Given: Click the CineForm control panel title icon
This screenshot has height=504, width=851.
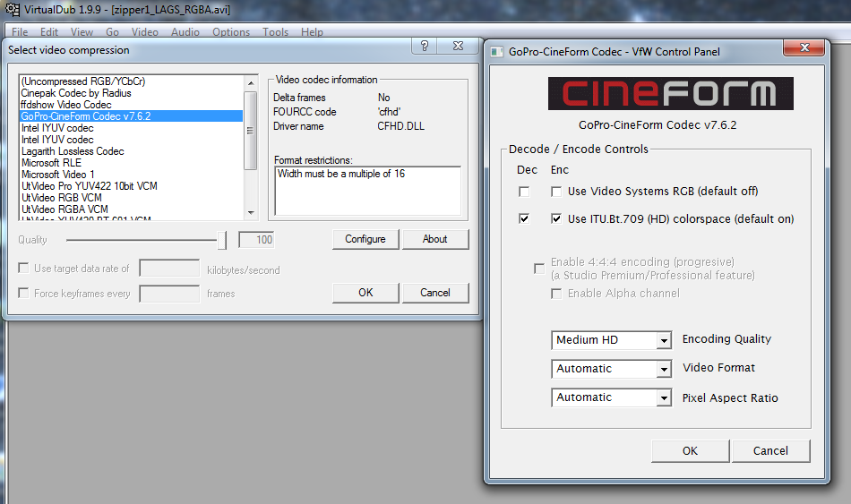Looking at the screenshot, I should pos(496,52).
